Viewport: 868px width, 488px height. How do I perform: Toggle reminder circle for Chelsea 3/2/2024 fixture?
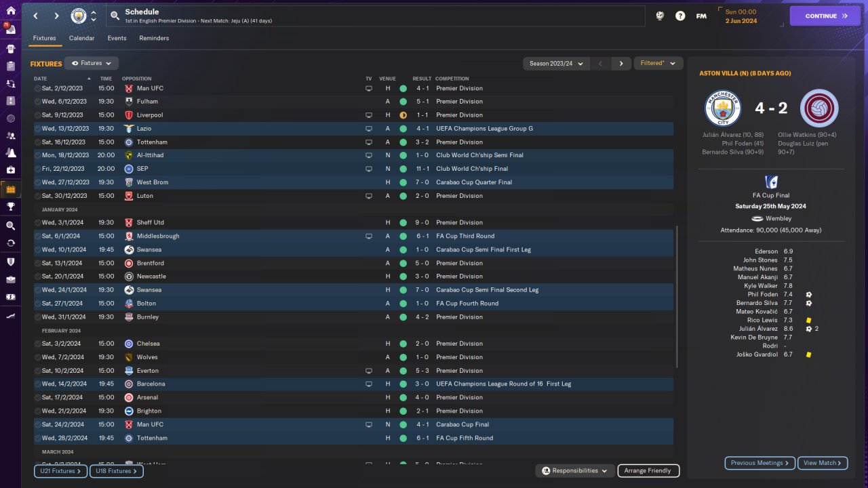(x=37, y=344)
